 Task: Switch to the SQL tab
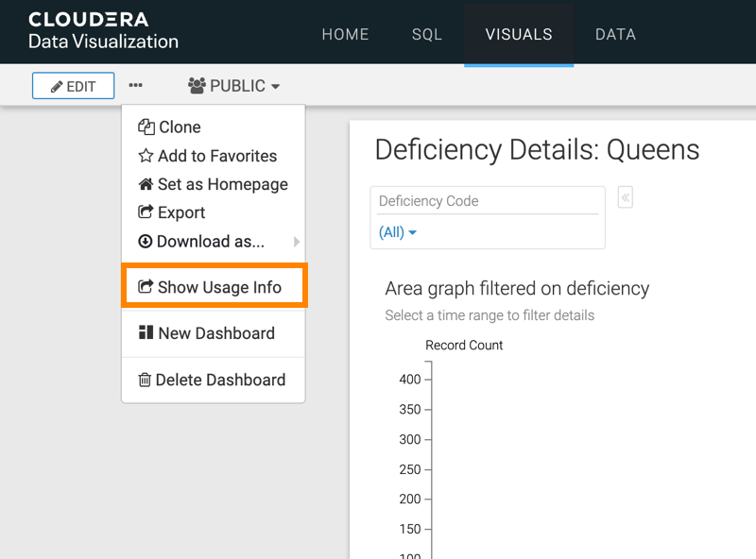click(427, 34)
